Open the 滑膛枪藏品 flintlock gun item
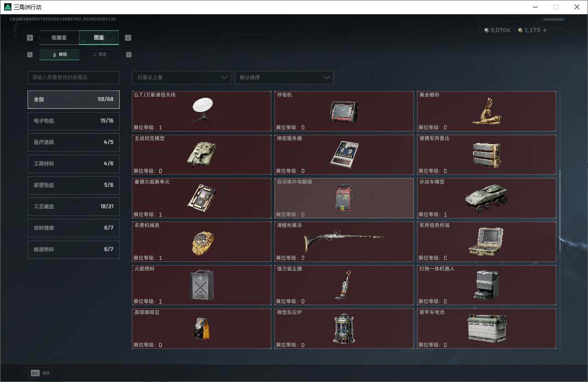Viewport: 588px width, 382px height. 344,241
